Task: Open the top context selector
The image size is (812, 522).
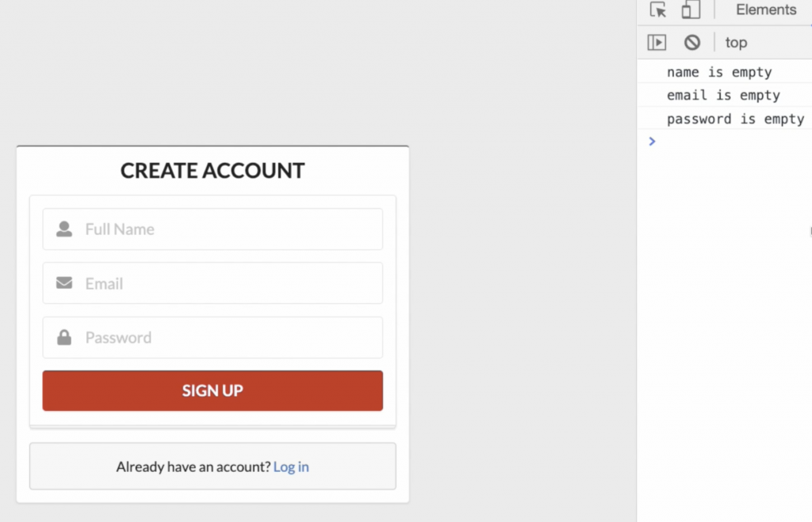Action: (736, 43)
